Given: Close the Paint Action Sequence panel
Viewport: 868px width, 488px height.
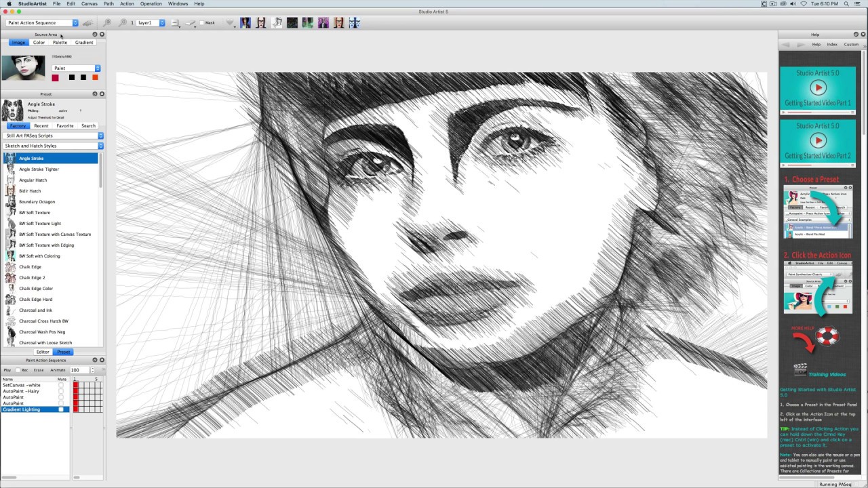Looking at the screenshot, I should (102, 360).
